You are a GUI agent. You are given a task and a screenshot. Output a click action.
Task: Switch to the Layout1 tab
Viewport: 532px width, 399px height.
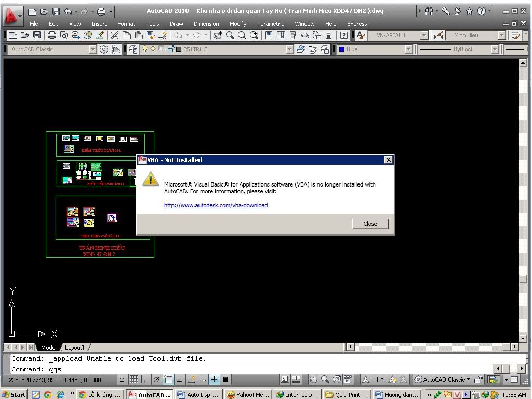tap(74, 348)
